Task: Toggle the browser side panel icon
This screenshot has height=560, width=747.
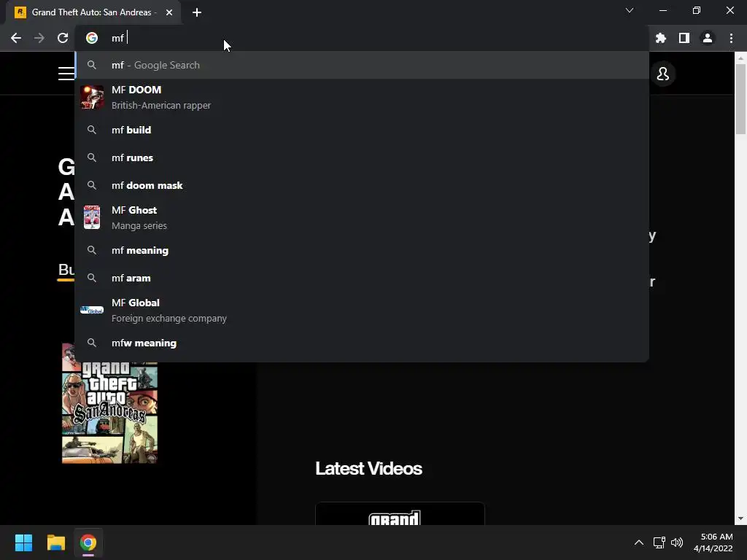Action: tap(684, 38)
